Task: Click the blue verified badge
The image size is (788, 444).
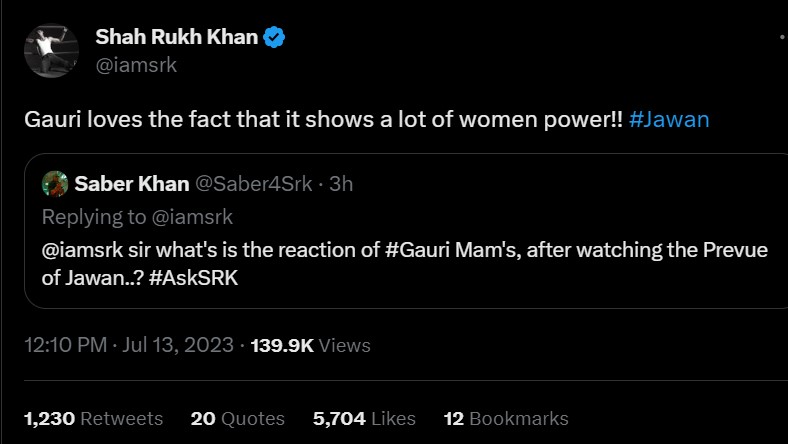Action: (x=275, y=38)
